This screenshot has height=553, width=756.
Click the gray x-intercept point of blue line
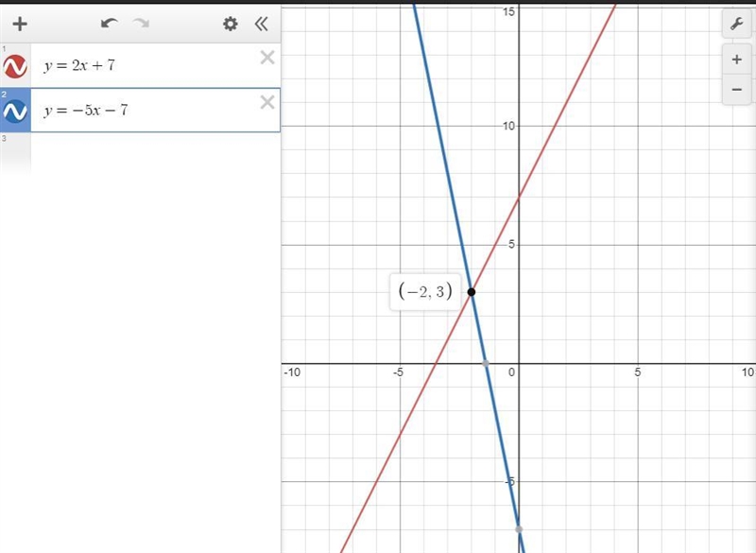coord(486,363)
